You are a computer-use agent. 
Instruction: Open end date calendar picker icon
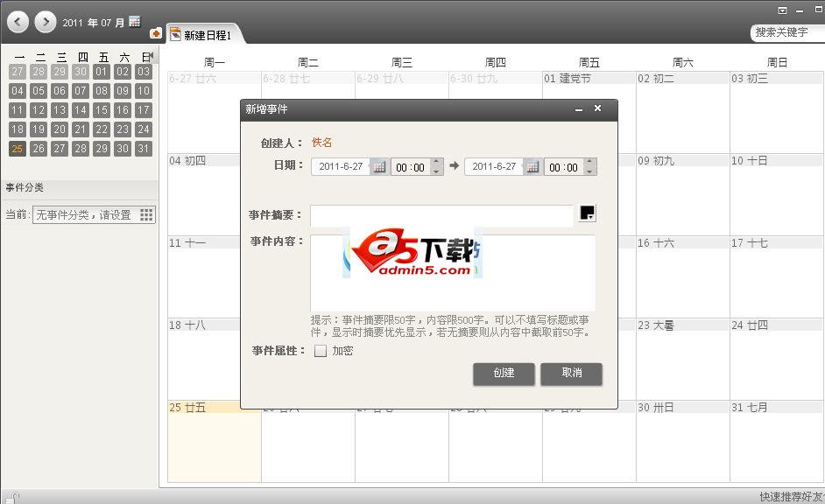(532, 167)
